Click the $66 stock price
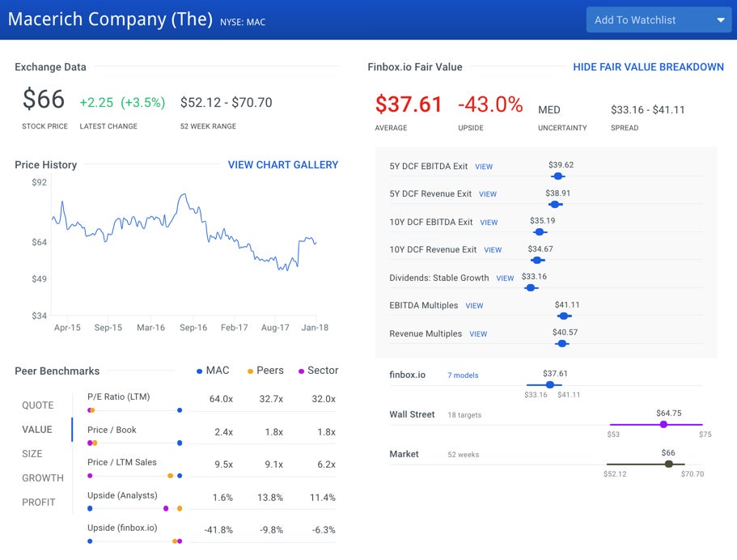This screenshot has height=560, width=737. 43,100
